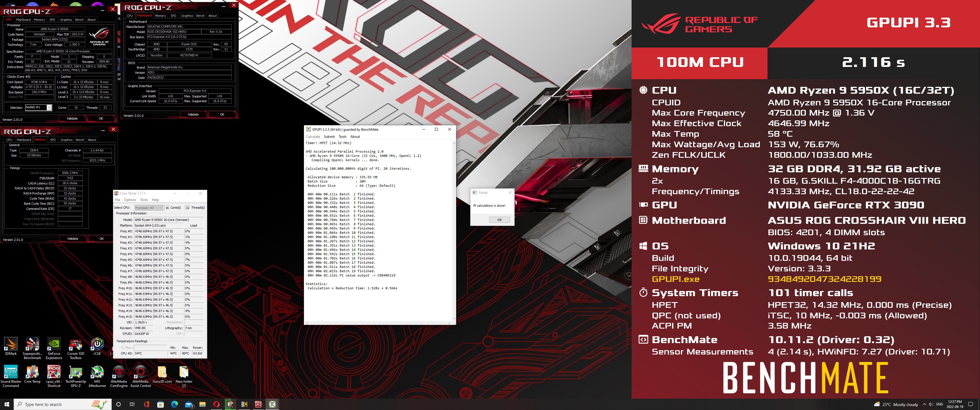Open the Task View taskbar button
This screenshot has width=980, height=410.
point(132,404)
